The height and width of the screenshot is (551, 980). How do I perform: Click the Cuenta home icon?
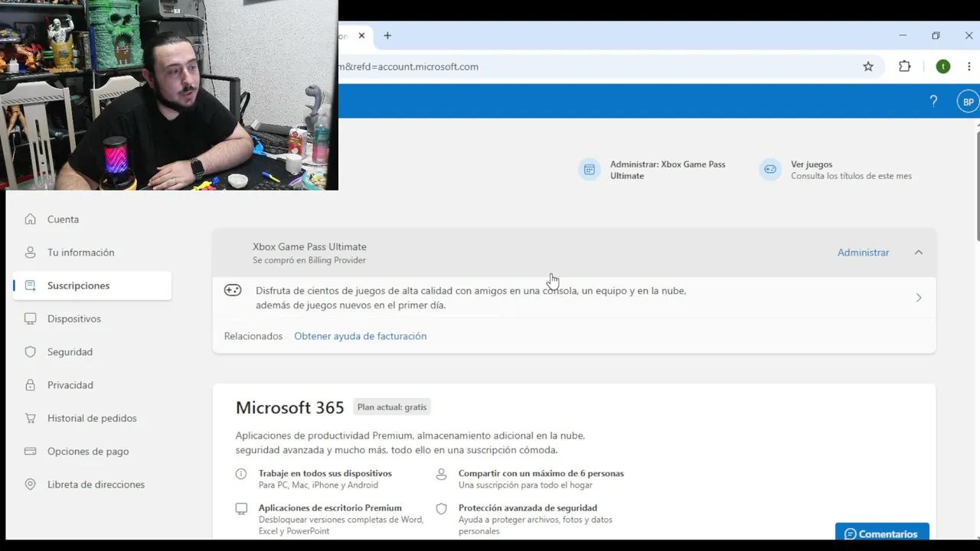[31, 220]
